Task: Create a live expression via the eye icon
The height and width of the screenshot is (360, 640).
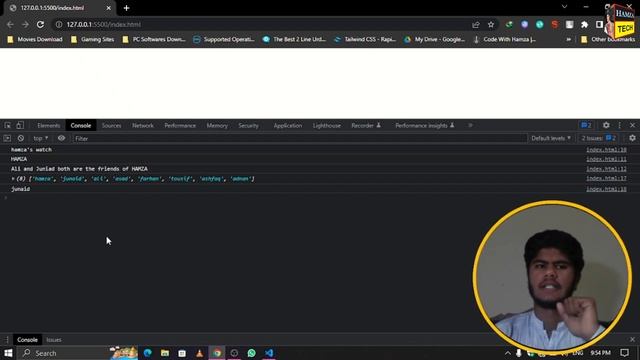Action: (61, 138)
